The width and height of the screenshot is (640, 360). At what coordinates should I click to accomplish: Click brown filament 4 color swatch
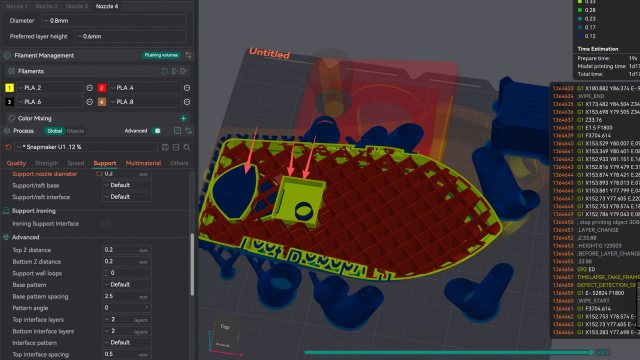[x=102, y=102]
